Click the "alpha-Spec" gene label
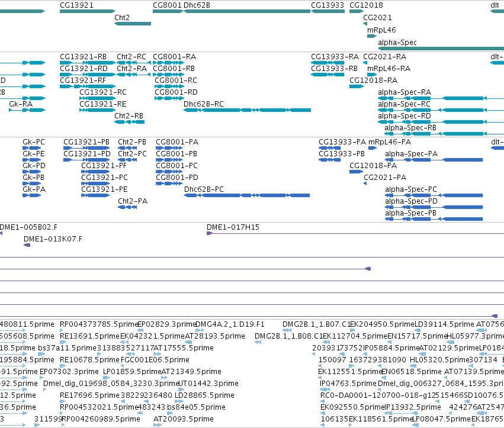This screenshot has width=504, height=428. pyautogui.click(x=397, y=43)
